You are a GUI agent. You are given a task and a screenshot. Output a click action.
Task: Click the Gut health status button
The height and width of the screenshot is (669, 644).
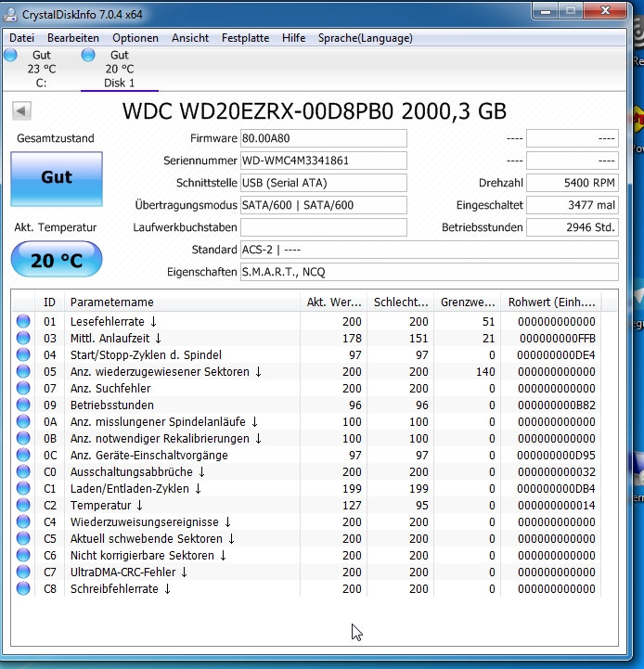click(x=57, y=179)
